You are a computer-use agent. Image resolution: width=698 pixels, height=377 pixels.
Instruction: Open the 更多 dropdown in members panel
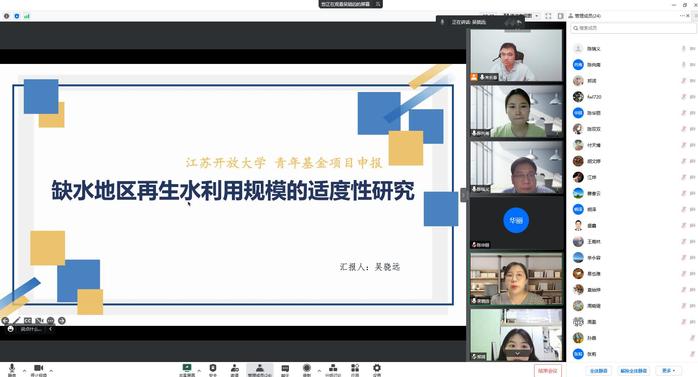point(668,370)
